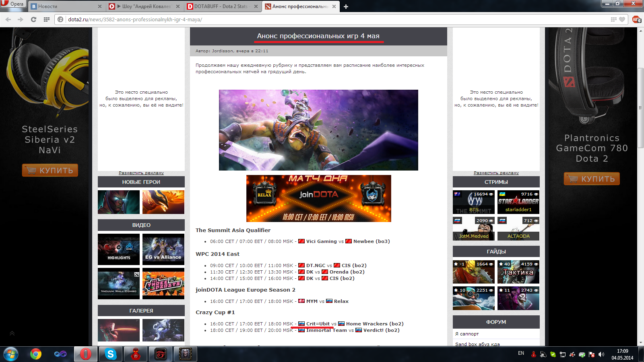Open the ГАЙДЫ section header
This screenshot has width=644, height=362.
[496, 251]
